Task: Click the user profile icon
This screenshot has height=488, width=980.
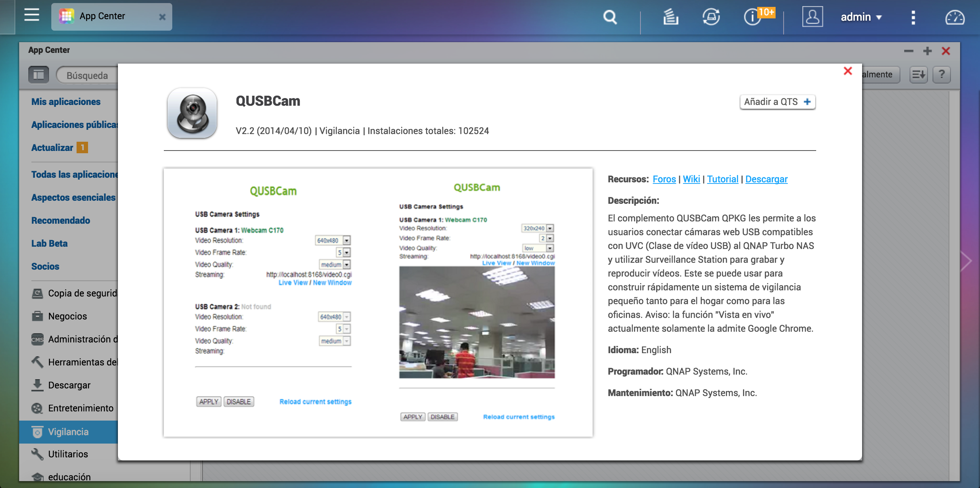Action: [x=812, y=17]
